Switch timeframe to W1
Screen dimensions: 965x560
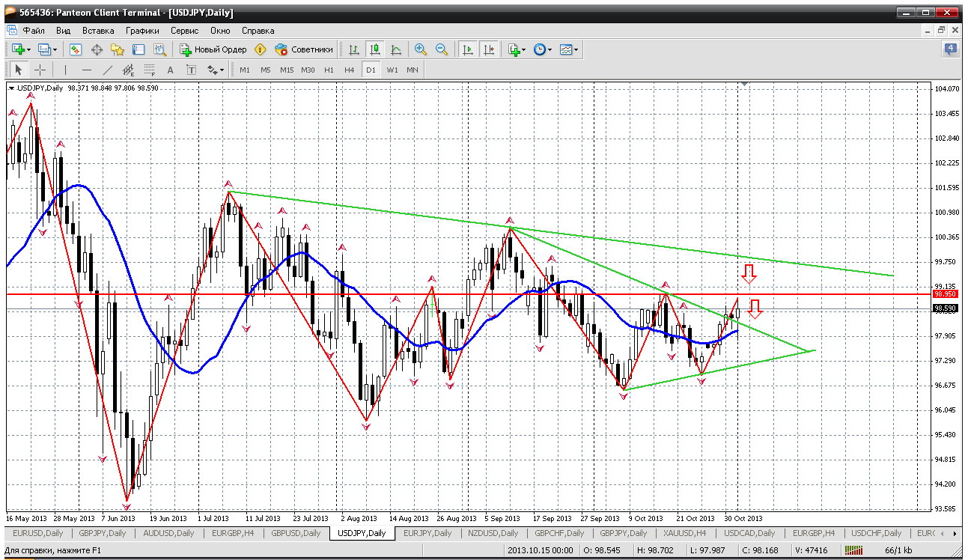click(x=392, y=70)
